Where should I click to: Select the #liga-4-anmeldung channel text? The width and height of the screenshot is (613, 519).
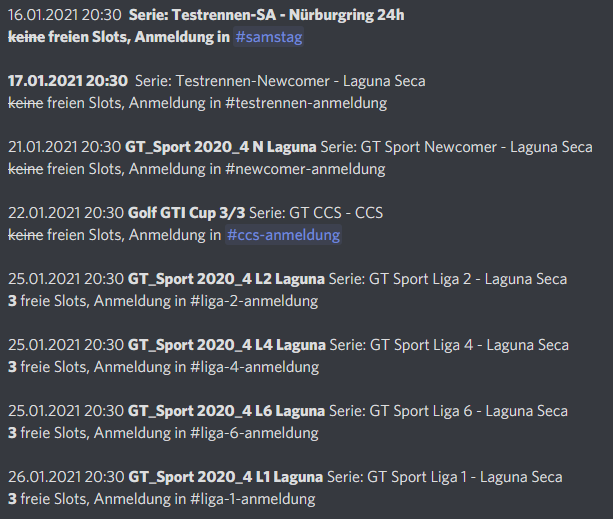coord(254,367)
